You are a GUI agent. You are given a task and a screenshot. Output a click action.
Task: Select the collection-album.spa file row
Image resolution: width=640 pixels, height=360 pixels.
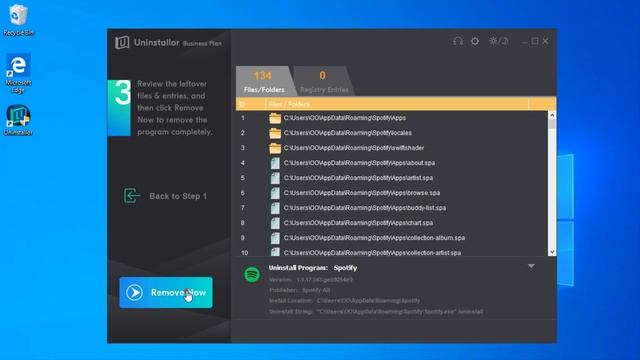click(392, 238)
